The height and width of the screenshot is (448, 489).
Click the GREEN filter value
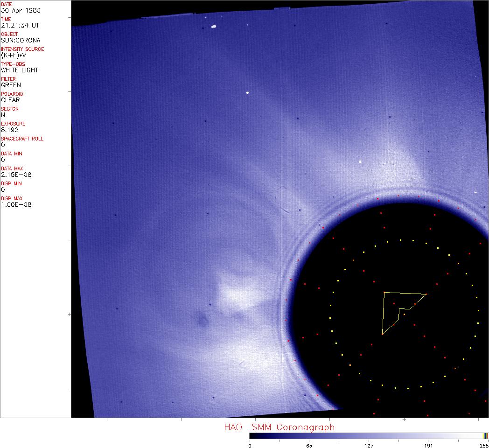pos(11,85)
